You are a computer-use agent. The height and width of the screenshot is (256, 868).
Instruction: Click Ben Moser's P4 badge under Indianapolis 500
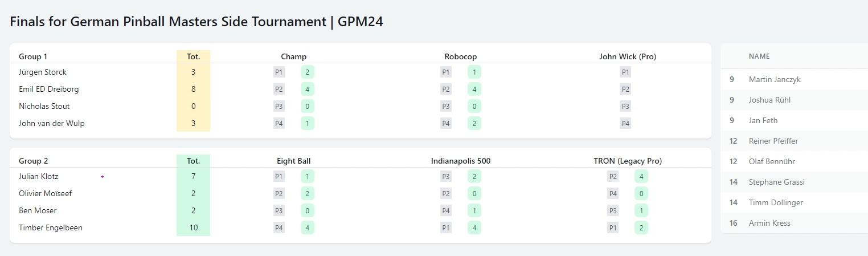pos(446,211)
